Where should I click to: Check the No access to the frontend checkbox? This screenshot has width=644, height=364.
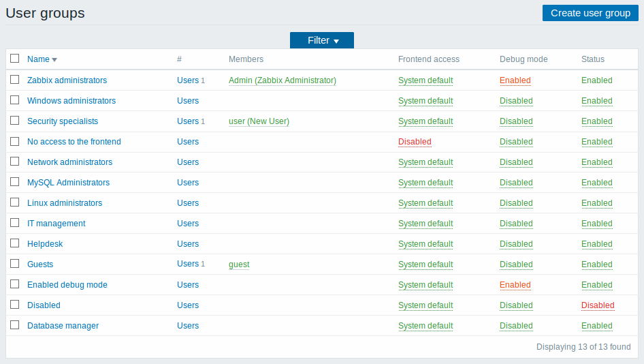[15, 141]
